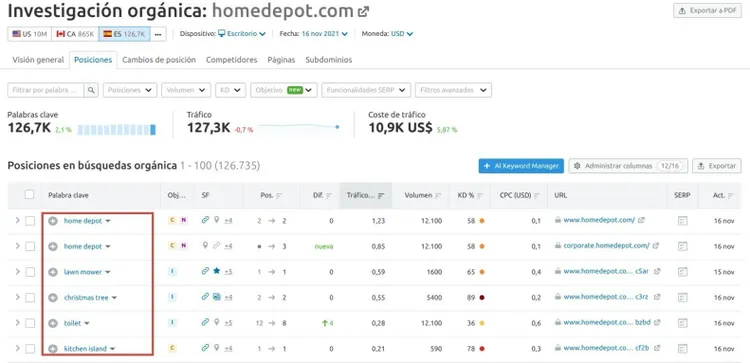Click the Filtrar por palabra input field
Image resolution: width=750 pixels, height=363 pixels.
[x=46, y=90]
